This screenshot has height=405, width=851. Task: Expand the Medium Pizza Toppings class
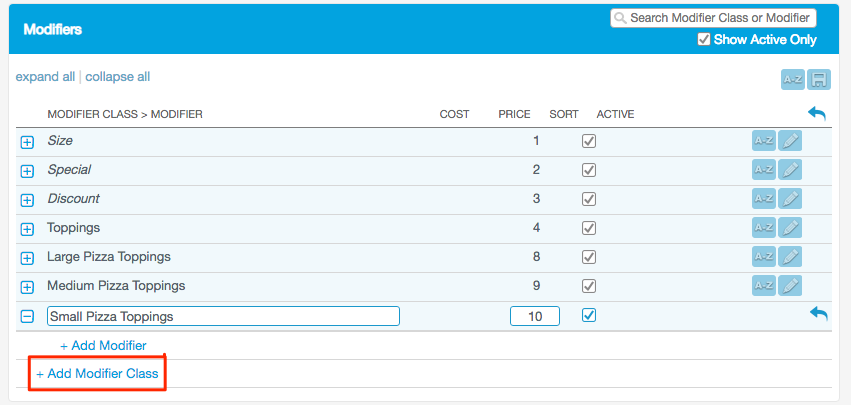coord(28,287)
